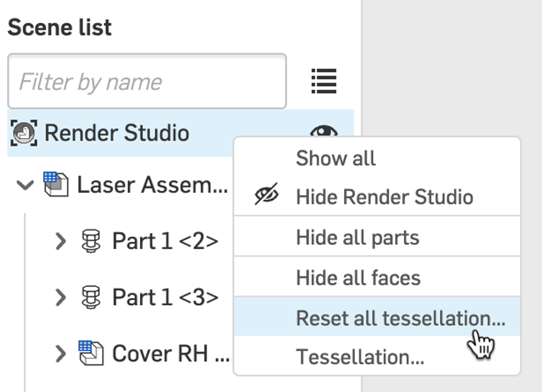This screenshot has width=542, height=392.
Task: Click the Filter by name field
Action: 147,81
